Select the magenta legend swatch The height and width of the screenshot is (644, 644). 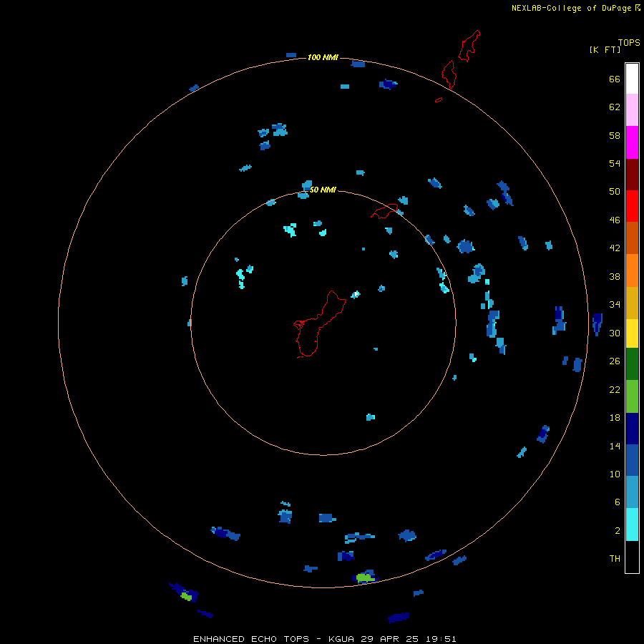632,142
